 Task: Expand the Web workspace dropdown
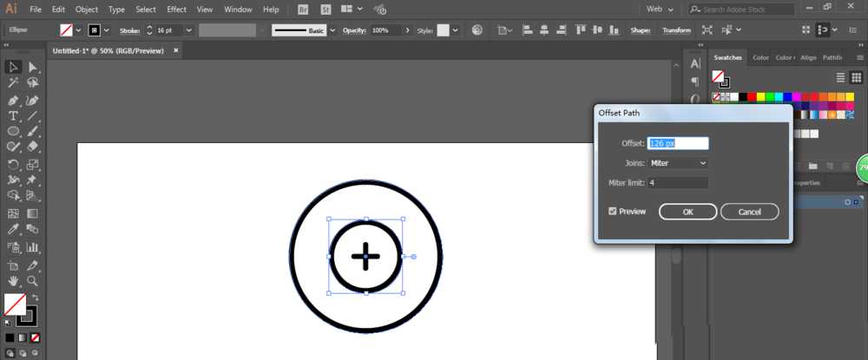[661, 10]
